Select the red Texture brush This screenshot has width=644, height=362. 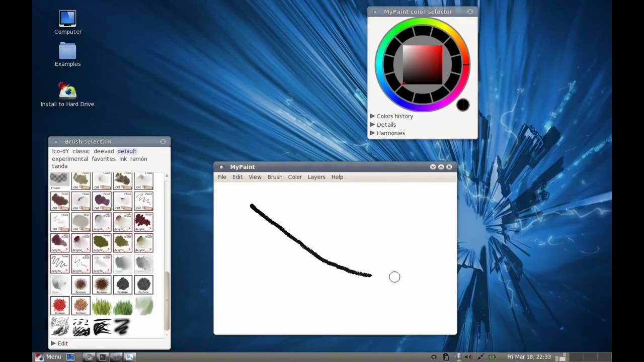click(60, 305)
